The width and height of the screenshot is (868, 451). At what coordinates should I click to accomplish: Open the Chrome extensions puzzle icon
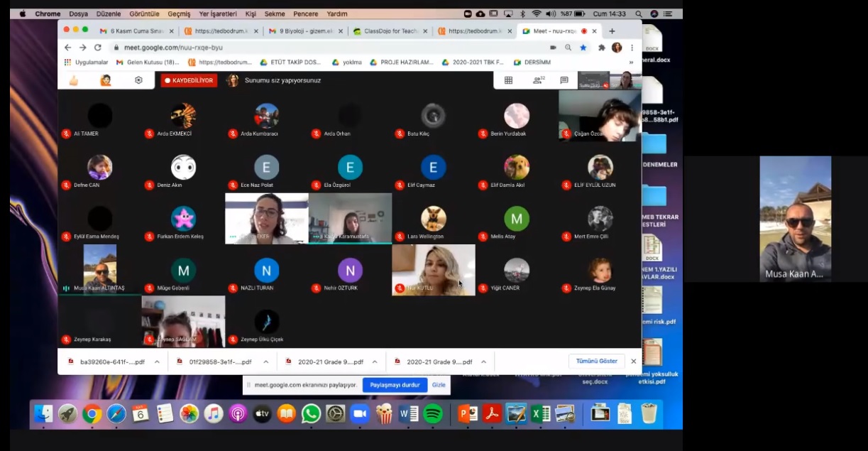[602, 48]
